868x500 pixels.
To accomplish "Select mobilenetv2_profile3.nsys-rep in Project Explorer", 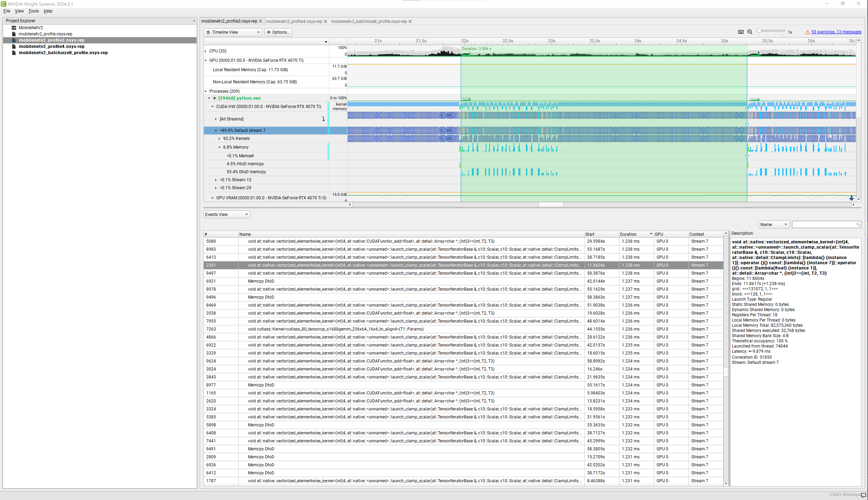I will 52,40.
